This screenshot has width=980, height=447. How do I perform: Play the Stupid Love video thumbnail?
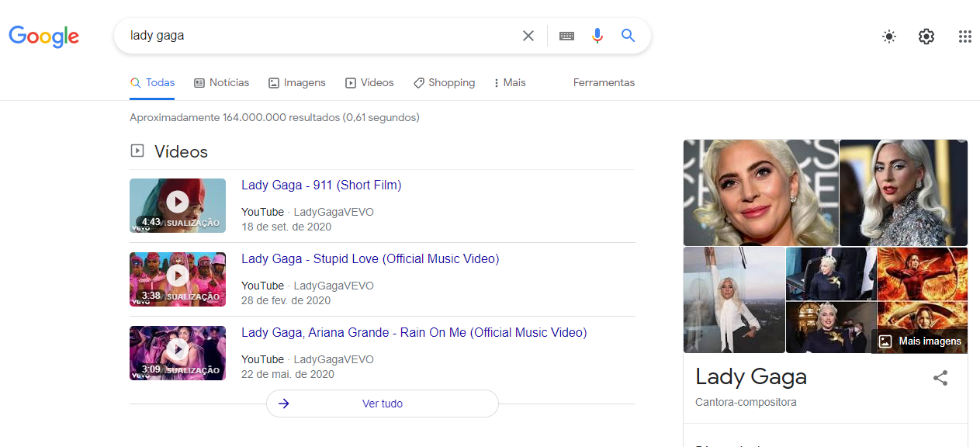click(x=178, y=279)
